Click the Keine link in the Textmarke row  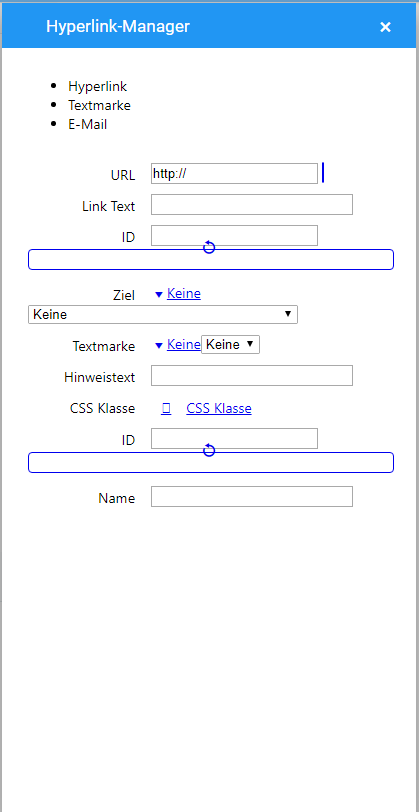pos(184,344)
